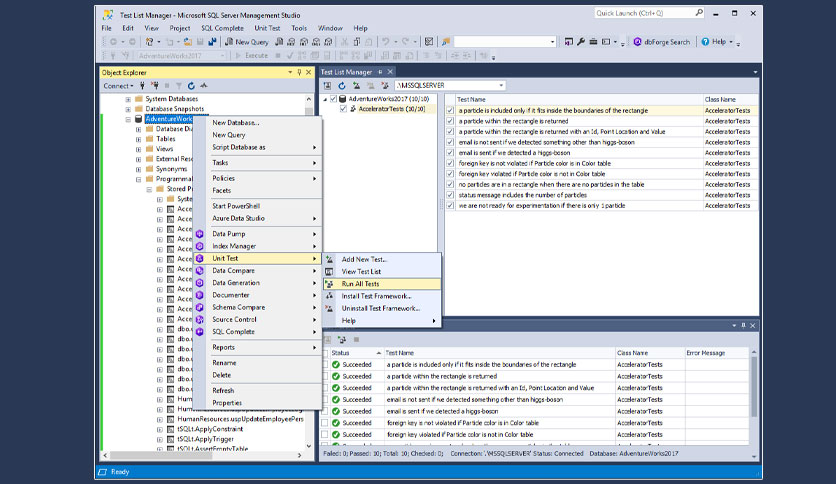836x484 pixels.
Task: Click the New Query toolbar button
Action: [247, 42]
